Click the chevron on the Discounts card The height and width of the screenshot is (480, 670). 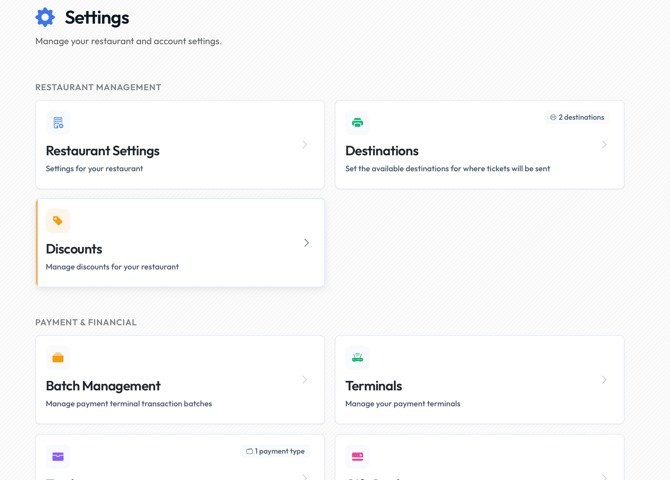click(306, 243)
